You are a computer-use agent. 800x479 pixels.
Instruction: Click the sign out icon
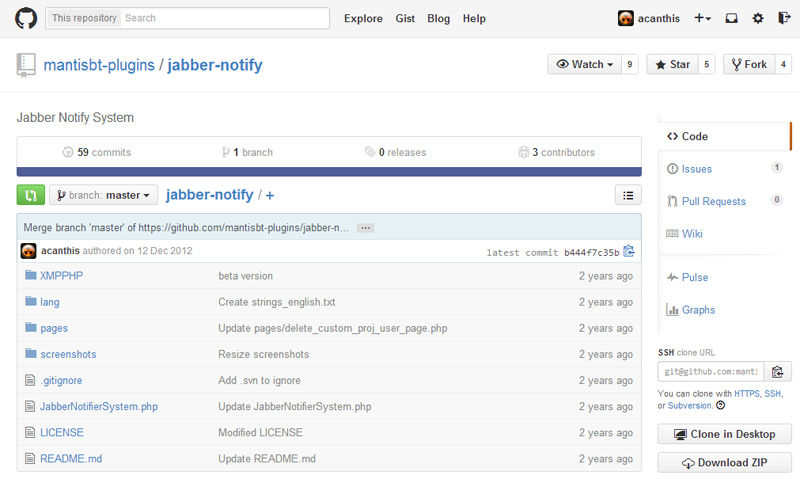point(784,18)
